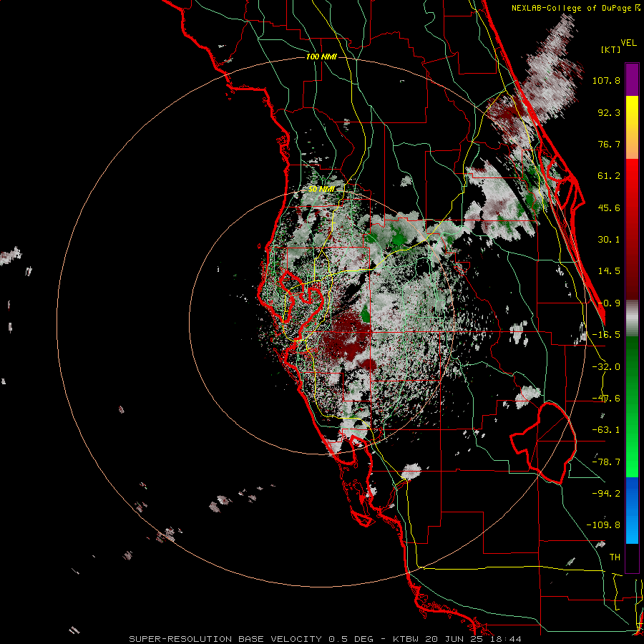The width and height of the screenshot is (644, 644).
Task: Click the [KT] units label
Action: (610, 49)
